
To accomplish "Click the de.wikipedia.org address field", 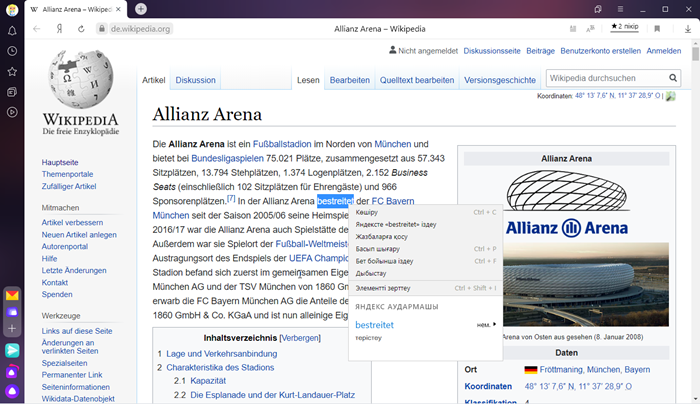I will [x=140, y=29].
